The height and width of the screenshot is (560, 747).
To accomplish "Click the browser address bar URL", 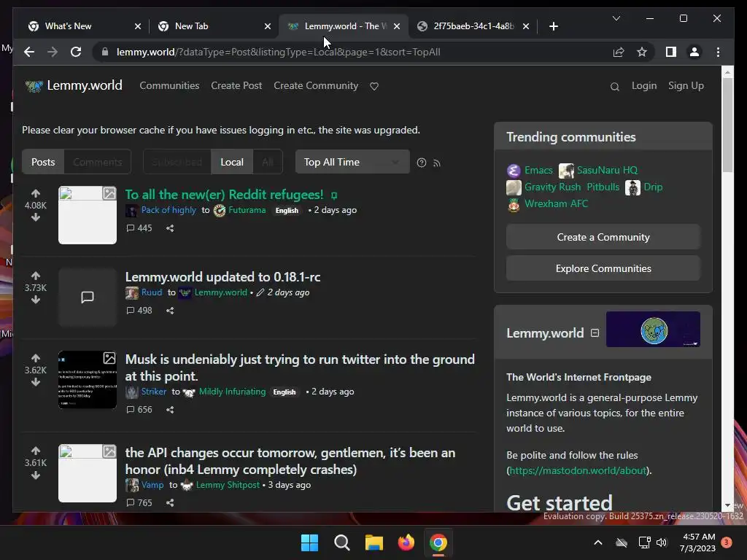I will (x=278, y=52).
